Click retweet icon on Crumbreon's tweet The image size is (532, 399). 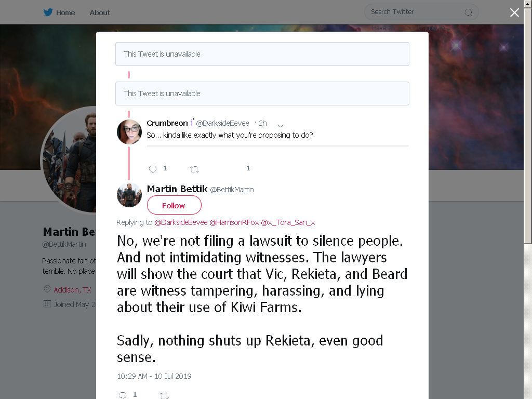[x=194, y=169]
